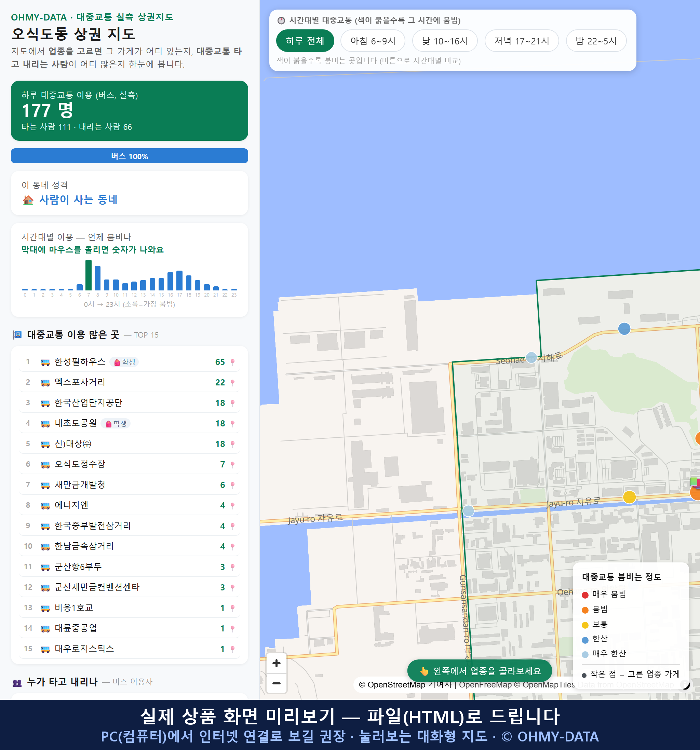The image size is (700, 750).
Task: Click the 사람이 사는 동네 neighborhood label
Action: point(78,200)
